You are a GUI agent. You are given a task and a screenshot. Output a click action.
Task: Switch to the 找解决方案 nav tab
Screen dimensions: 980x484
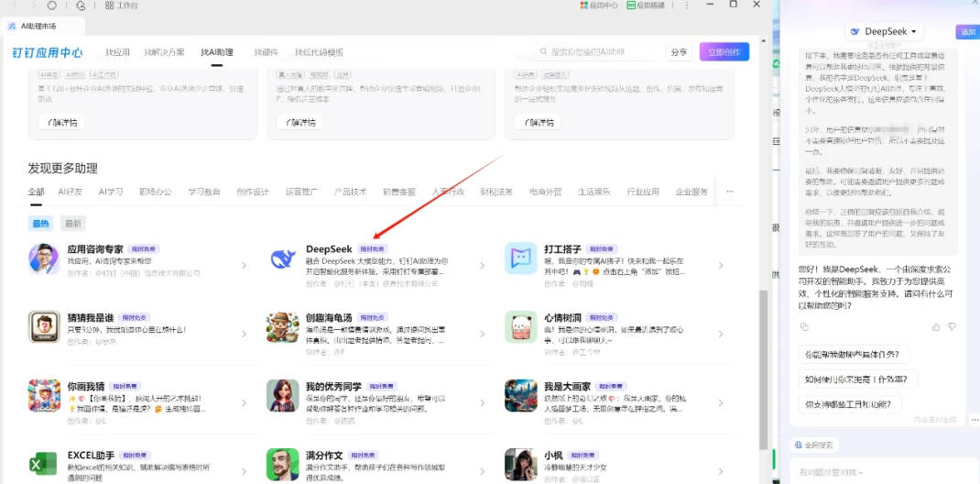click(164, 52)
